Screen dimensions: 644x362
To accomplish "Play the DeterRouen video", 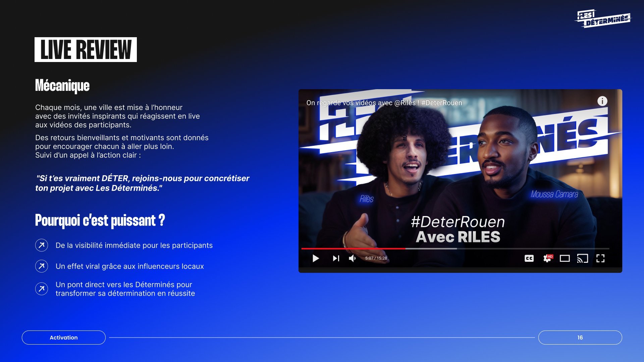I will click(x=316, y=258).
